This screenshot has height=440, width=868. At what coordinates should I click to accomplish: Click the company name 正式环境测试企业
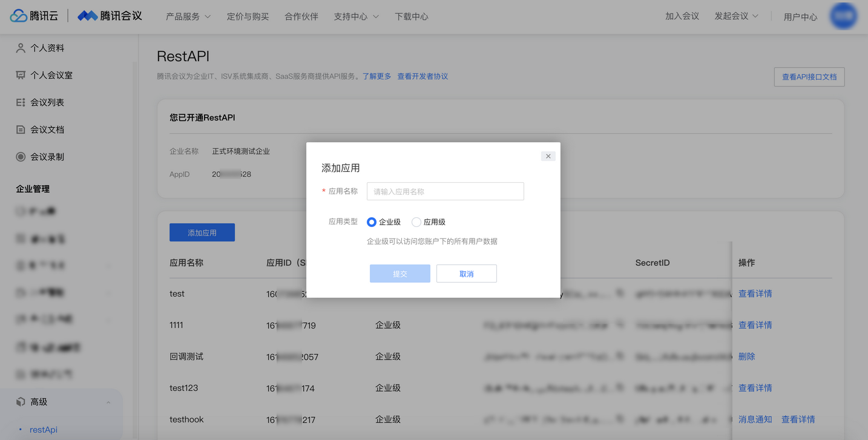point(241,151)
